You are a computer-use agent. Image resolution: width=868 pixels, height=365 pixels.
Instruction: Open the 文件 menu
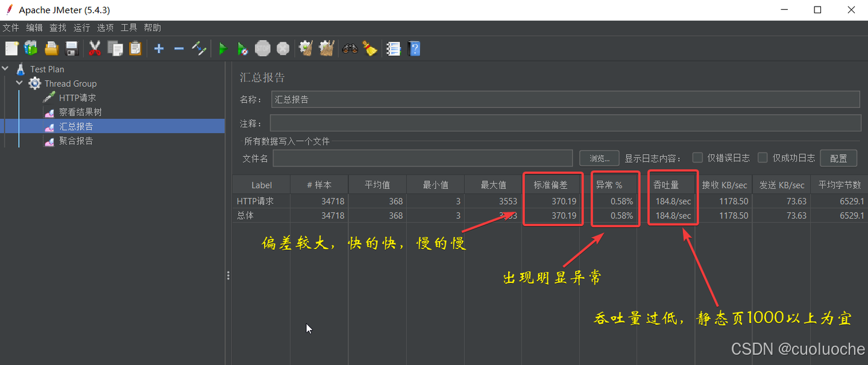coord(11,28)
